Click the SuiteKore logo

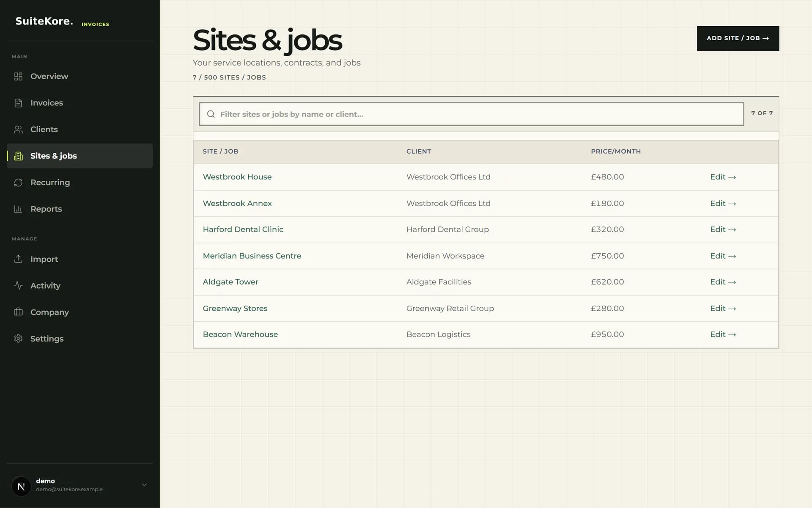[x=44, y=21]
